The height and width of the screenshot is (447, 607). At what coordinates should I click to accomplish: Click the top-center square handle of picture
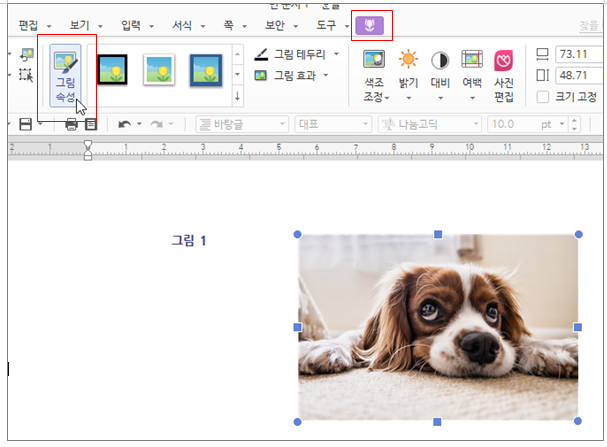pyautogui.click(x=438, y=235)
